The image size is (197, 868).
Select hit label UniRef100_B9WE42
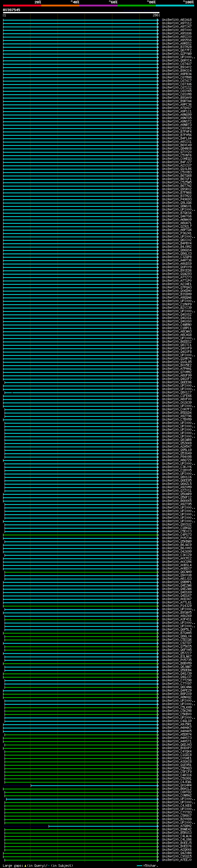pyautogui.click(x=177, y=829)
